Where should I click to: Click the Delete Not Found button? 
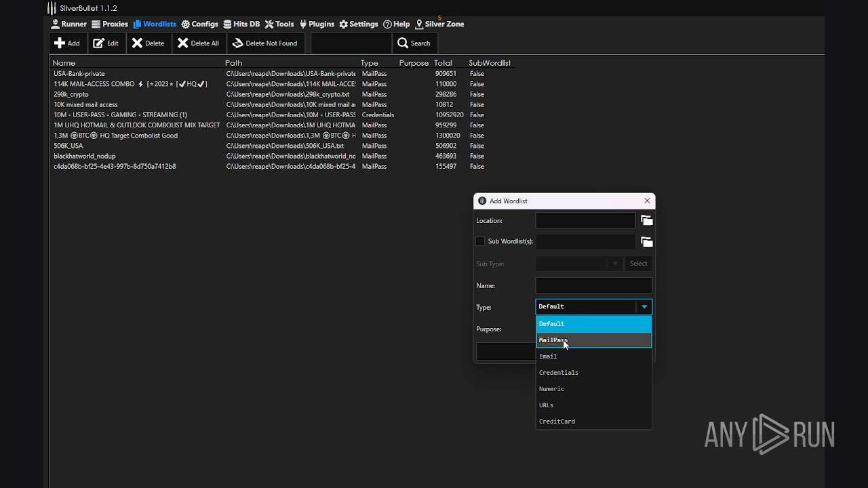click(x=265, y=43)
